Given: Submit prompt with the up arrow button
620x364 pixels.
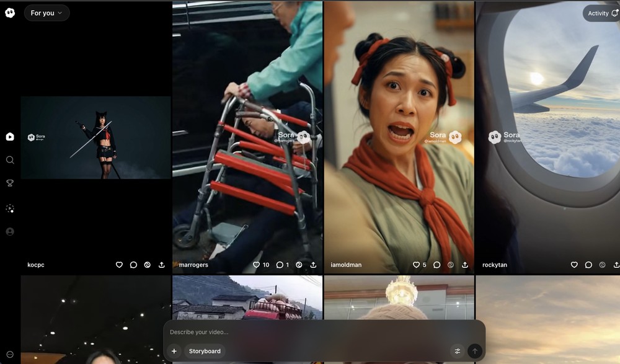Looking at the screenshot, I should [475, 351].
